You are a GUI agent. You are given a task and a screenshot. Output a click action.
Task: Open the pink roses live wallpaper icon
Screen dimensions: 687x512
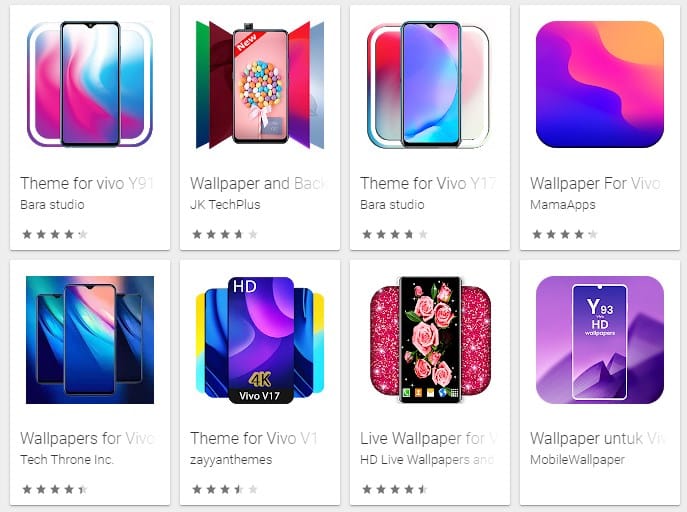pyautogui.click(x=430, y=339)
